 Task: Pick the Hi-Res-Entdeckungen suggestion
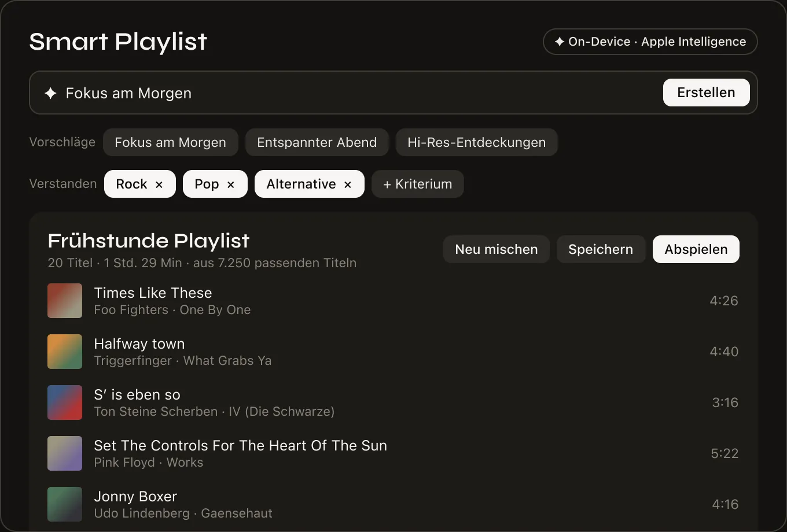(x=476, y=142)
